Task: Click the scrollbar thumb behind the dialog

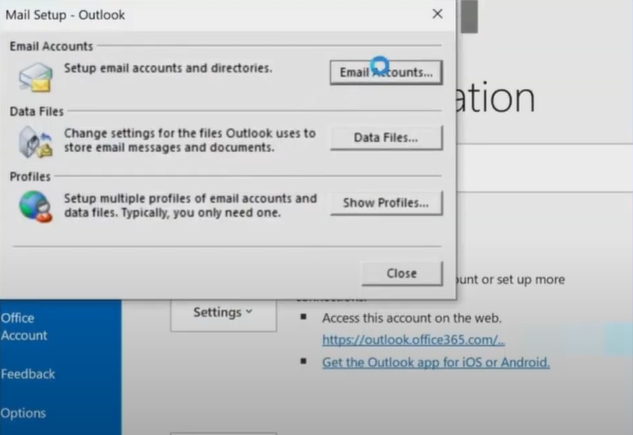Action: (x=469, y=16)
